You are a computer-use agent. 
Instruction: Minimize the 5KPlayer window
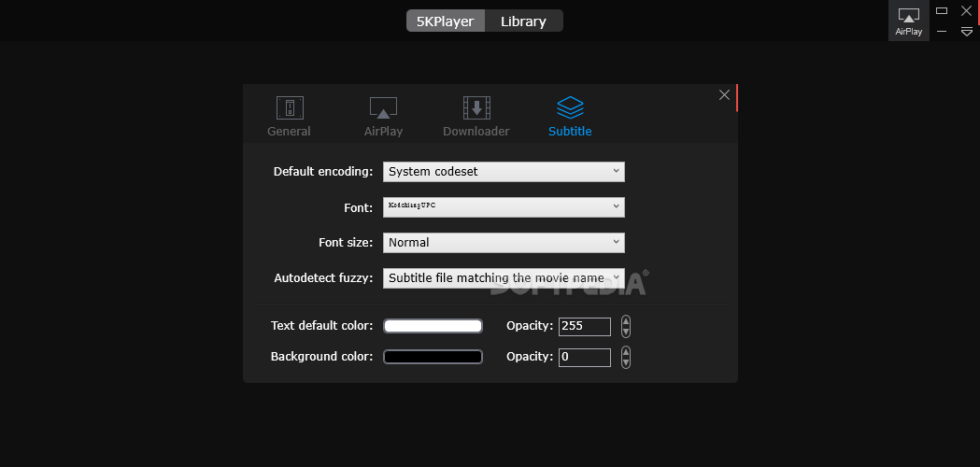(x=942, y=31)
